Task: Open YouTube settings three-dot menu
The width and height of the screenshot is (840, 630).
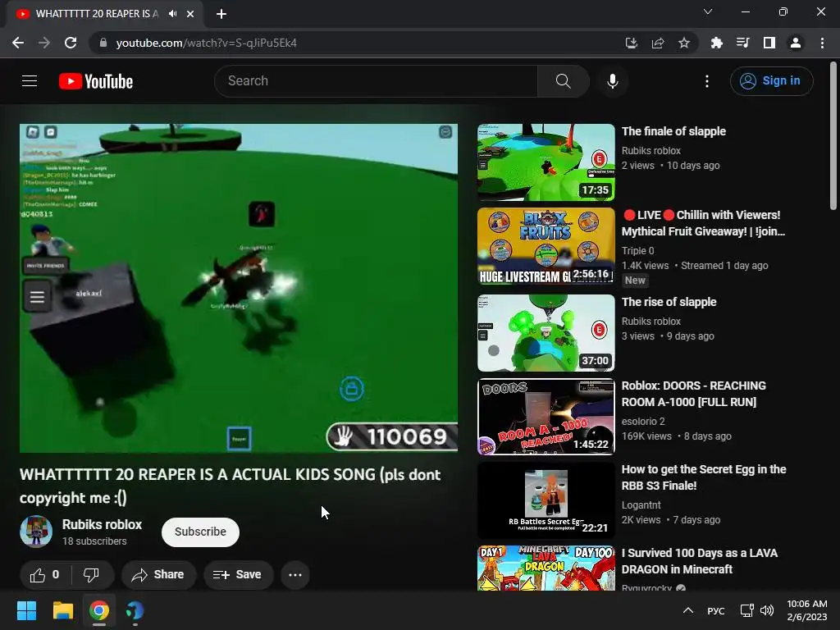Action: tap(706, 81)
